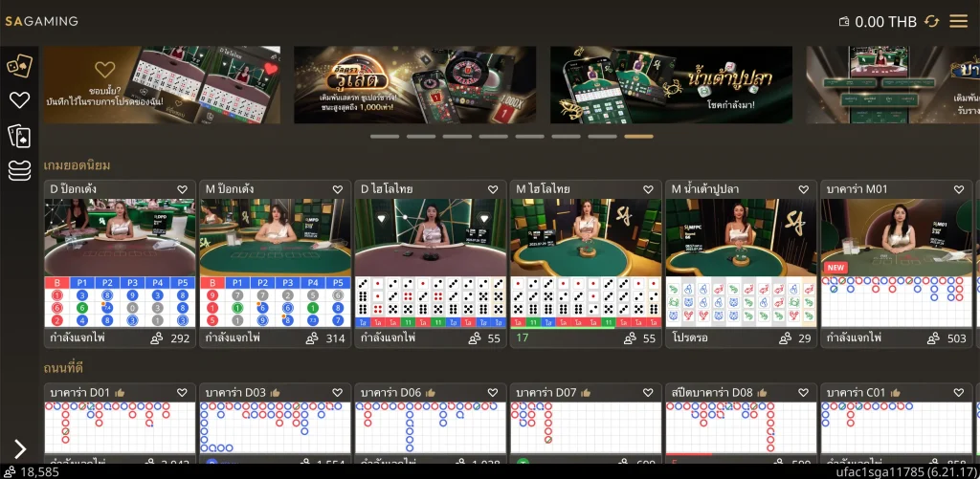
Task: Click the dice history of D ไฮโลไทย
Action: click(430, 302)
